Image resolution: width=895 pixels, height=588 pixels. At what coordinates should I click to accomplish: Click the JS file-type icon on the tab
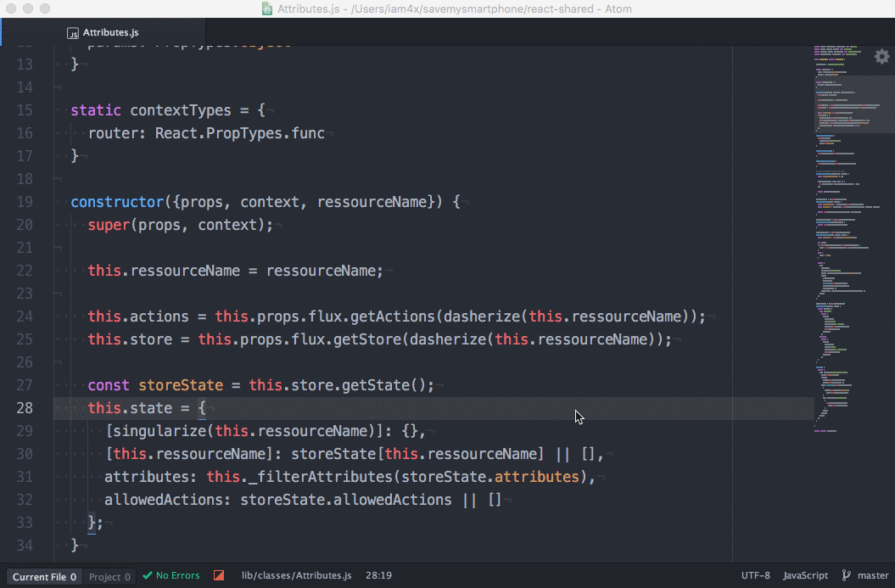(x=71, y=32)
